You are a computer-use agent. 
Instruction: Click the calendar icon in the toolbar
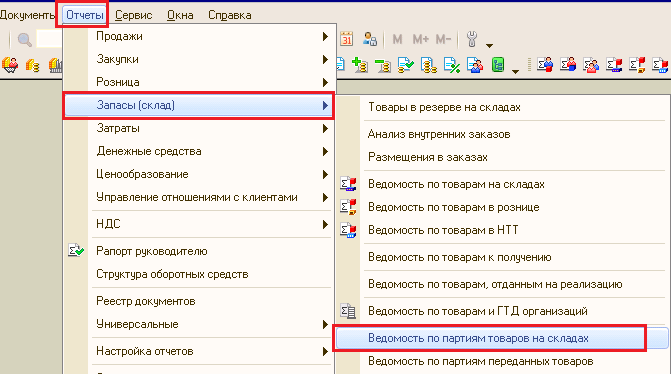tap(346, 39)
